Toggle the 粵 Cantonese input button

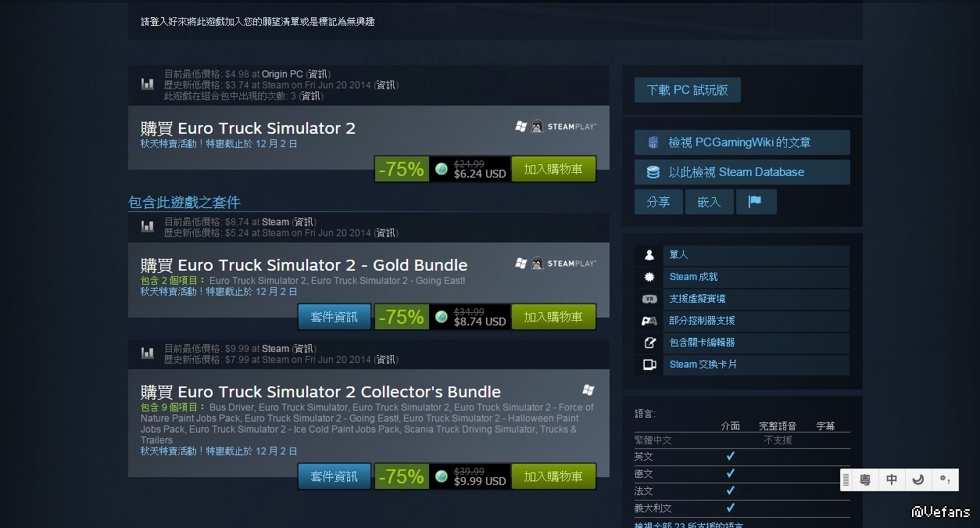coord(865,480)
